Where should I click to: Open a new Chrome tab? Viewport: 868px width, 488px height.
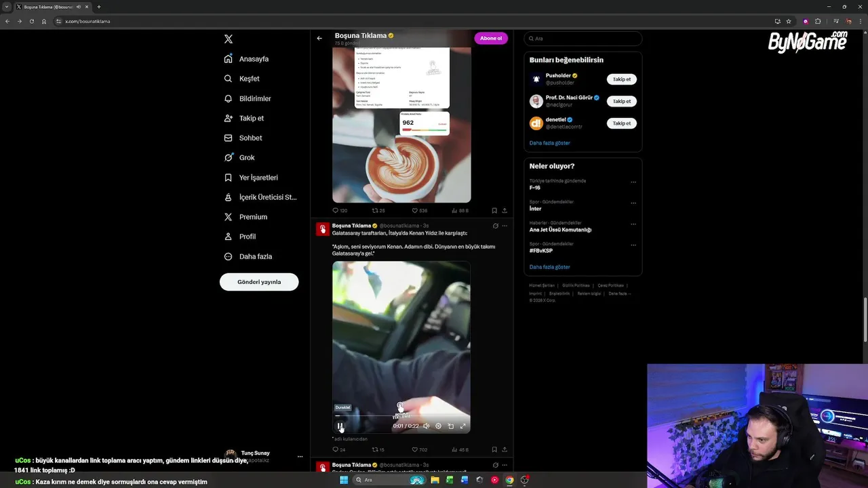[99, 7]
